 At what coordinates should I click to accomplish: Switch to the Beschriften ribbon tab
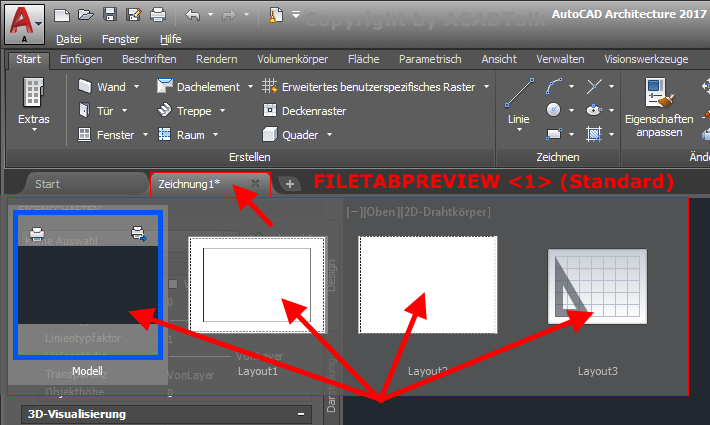tap(149, 59)
